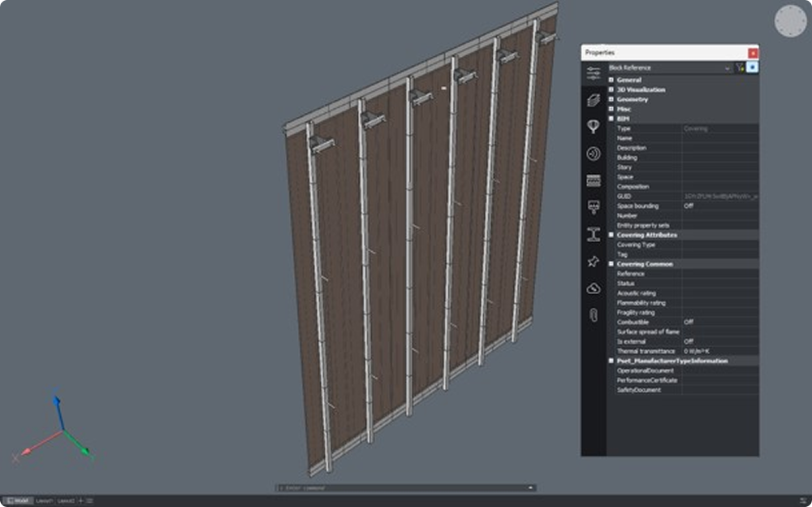
Task: Click the LookFrom view navigation widget
Action: [x=790, y=21]
